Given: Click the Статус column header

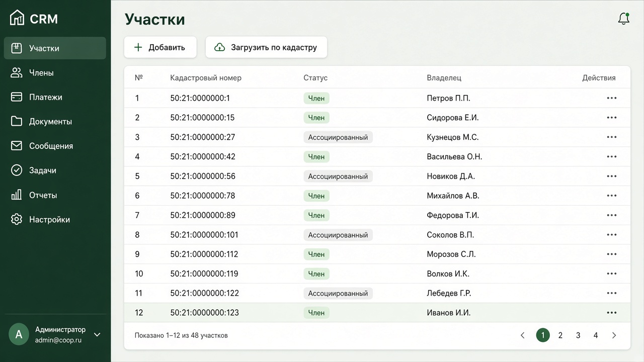Looking at the screenshot, I should click(x=315, y=78).
